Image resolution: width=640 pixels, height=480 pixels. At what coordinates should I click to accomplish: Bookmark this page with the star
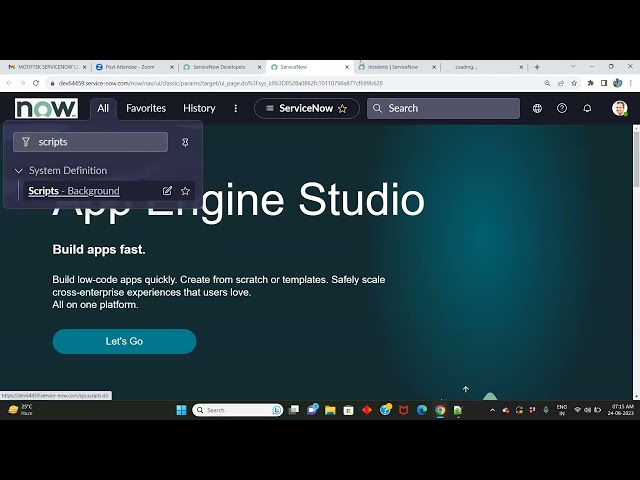click(574, 83)
